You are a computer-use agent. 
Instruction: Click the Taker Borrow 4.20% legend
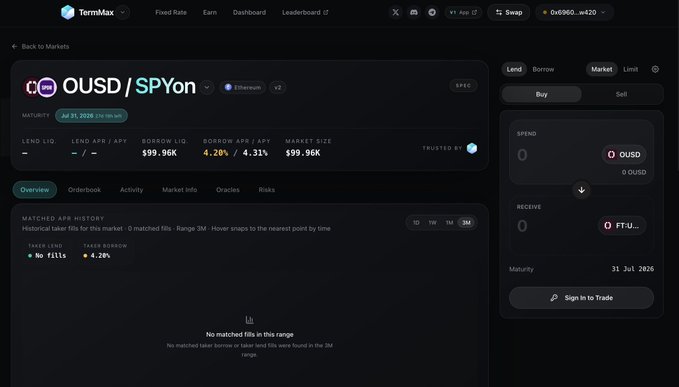pyautogui.click(x=105, y=251)
